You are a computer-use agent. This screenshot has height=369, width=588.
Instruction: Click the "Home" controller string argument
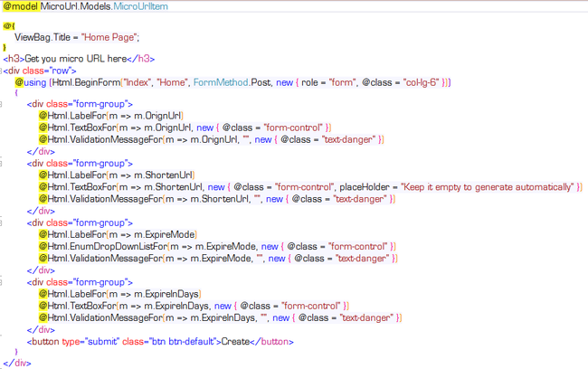[172, 82]
